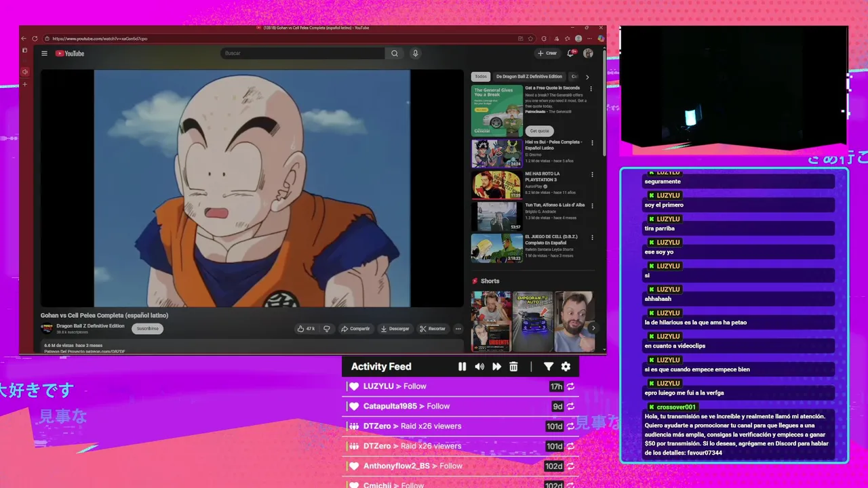This screenshot has width=868, height=488.
Task: Skip alert in Activity Feed
Action: coord(496,367)
